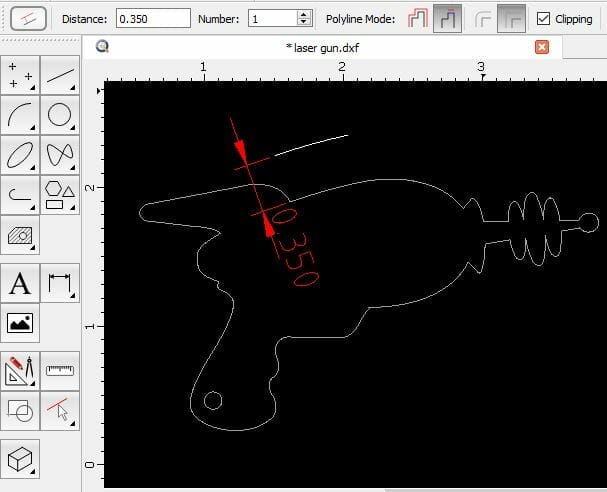Decrease Number with the down arrow

point(304,22)
